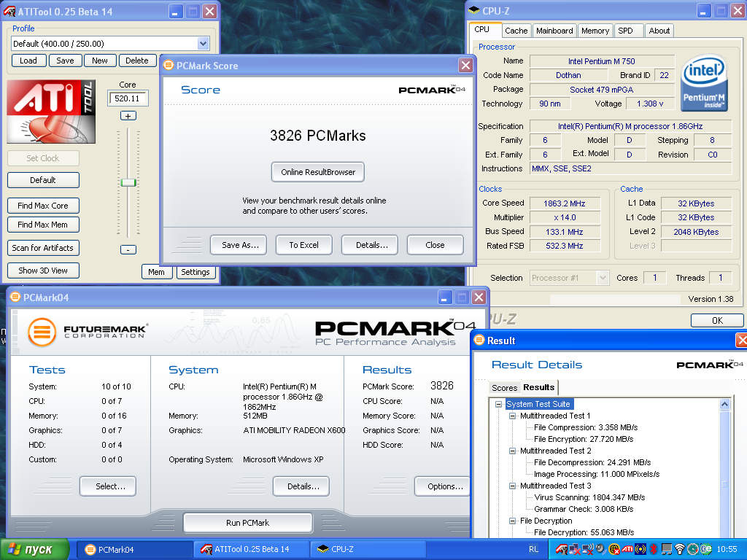Click the ATI Tool logo image
747x560 pixels.
[51, 112]
